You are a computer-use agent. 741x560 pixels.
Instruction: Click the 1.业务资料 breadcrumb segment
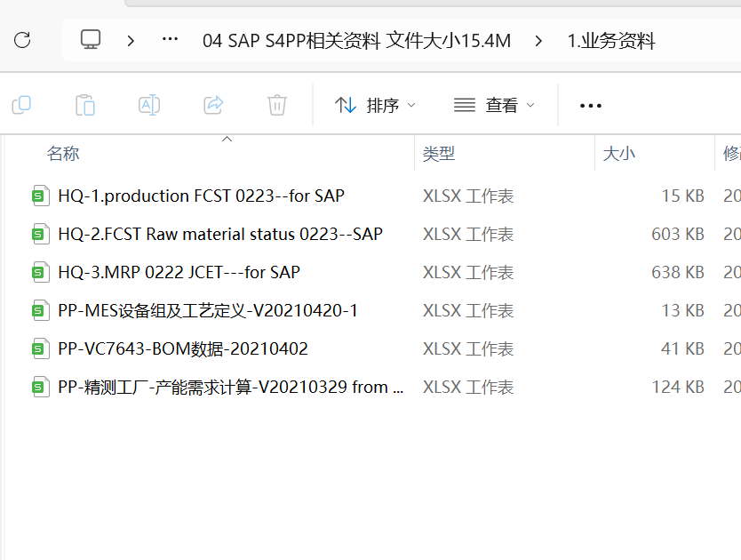point(610,41)
